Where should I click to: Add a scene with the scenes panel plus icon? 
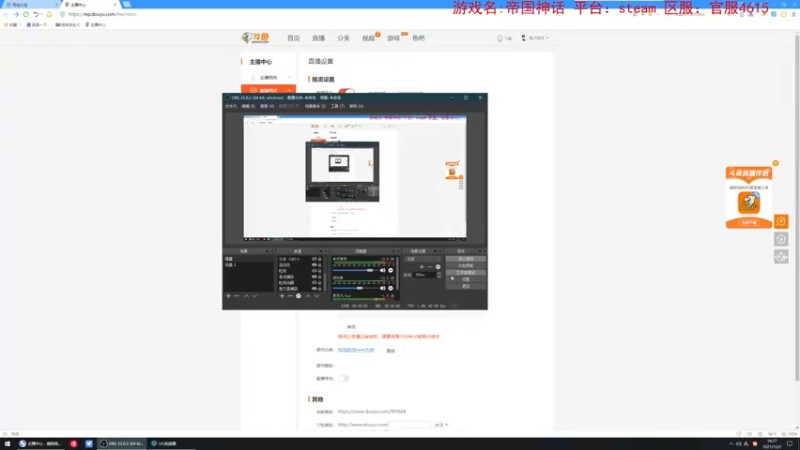pyautogui.click(x=229, y=296)
